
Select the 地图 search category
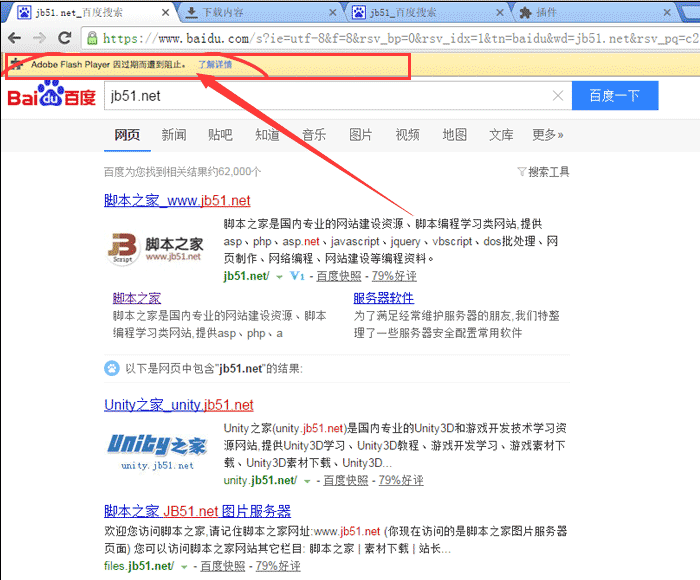click(x=454, y=134)
